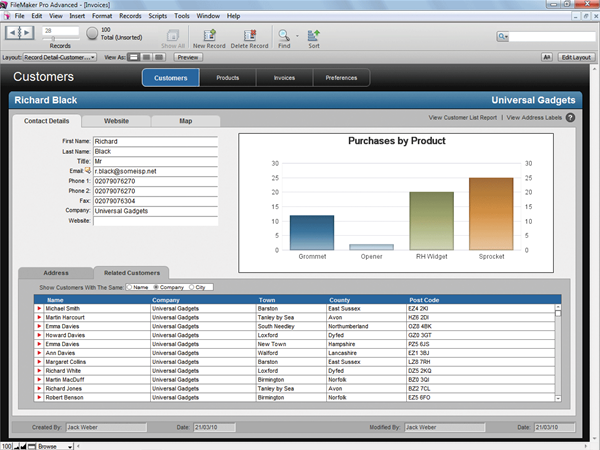Open the Records menu

click(130, 17)
